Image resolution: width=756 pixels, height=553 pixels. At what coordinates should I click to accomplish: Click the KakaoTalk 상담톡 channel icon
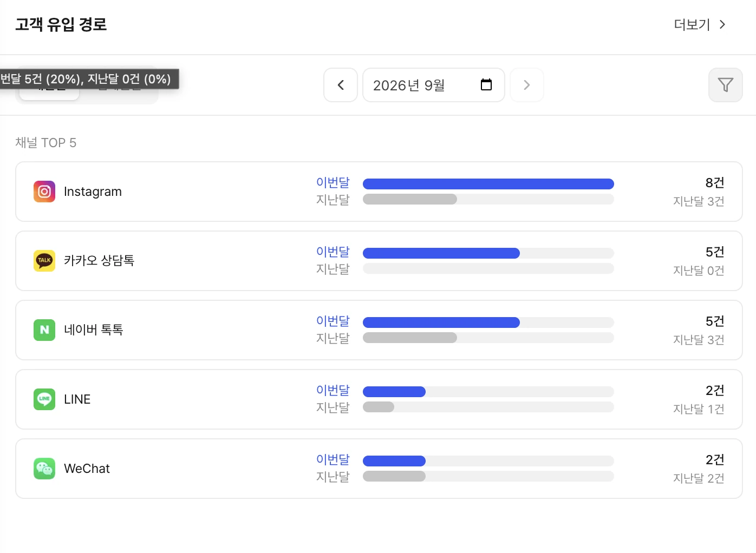click(x=44, y=261)
